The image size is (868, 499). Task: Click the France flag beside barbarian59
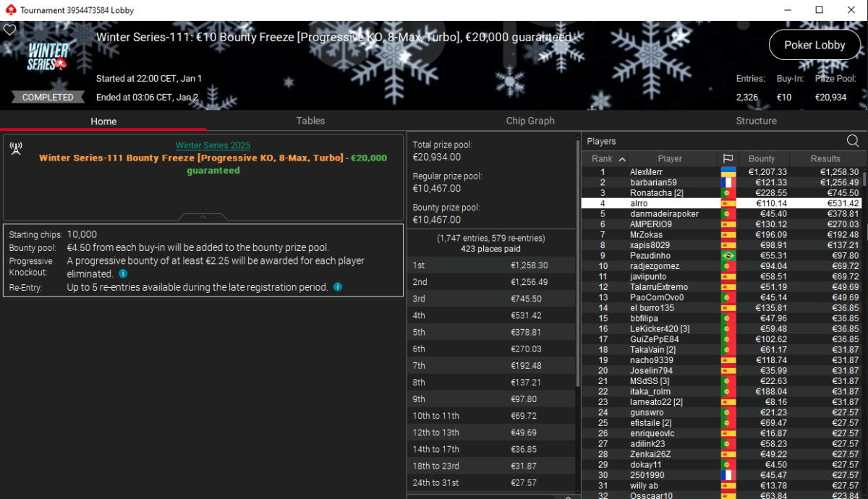(x=728, y=183)
